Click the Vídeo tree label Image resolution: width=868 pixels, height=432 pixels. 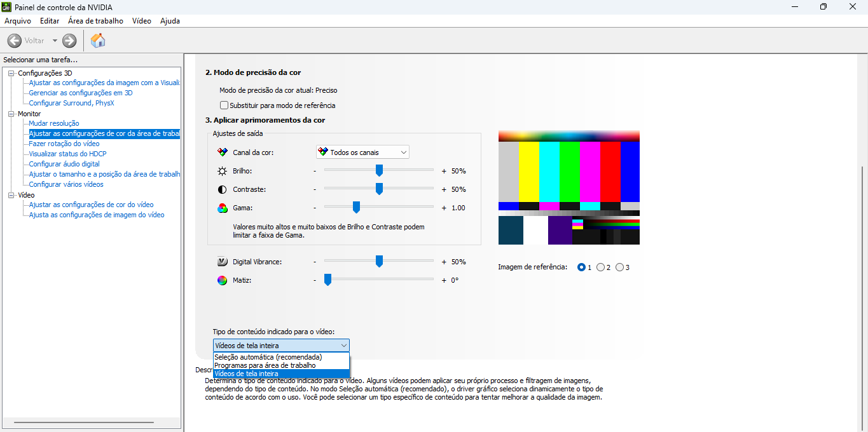[x=26, y=195]
